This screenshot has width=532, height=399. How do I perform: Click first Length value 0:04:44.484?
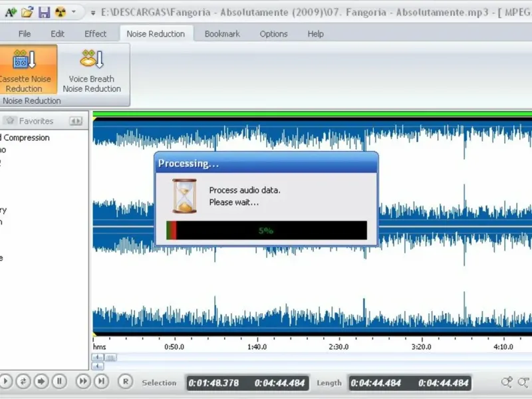tap(376, 383)
